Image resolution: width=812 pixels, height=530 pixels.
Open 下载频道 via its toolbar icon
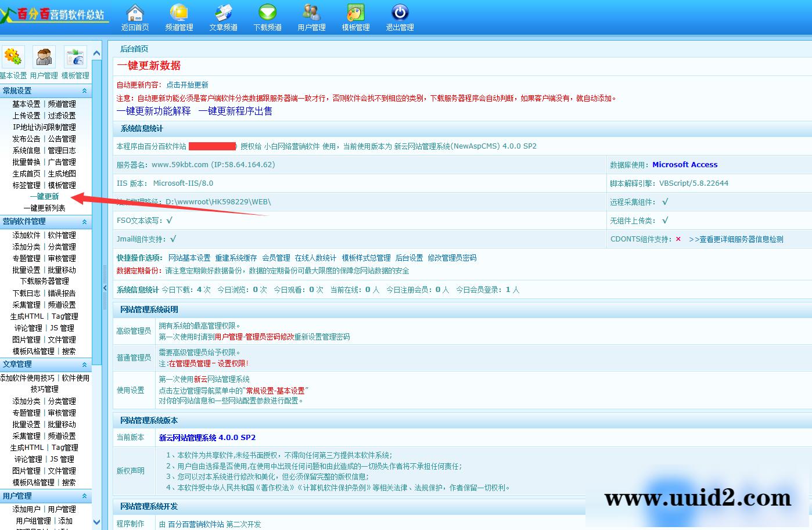[267, 16]
